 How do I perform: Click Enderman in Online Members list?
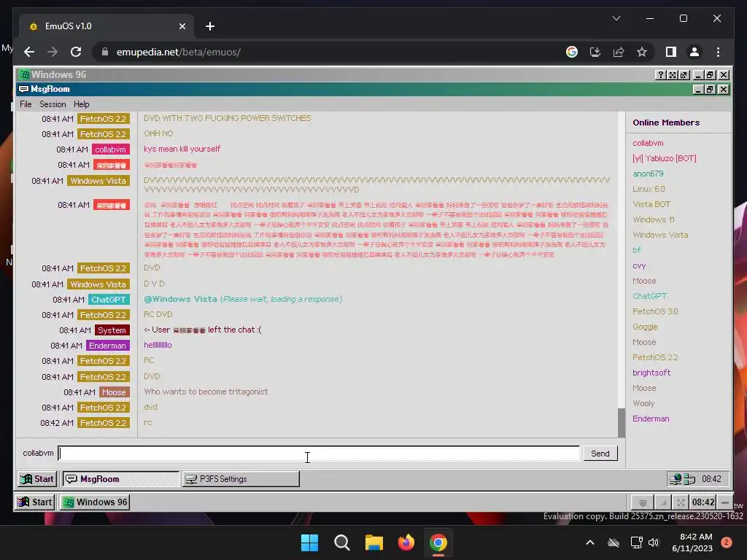point(651,419)
